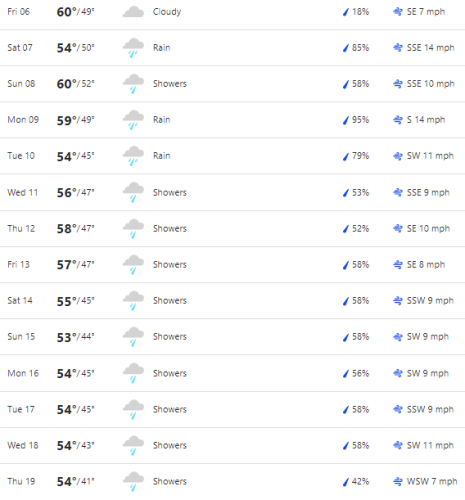Click the wind icon next to SSE 14 mph
The width and height of the screenshot is (465, 500).
[398, 48]
